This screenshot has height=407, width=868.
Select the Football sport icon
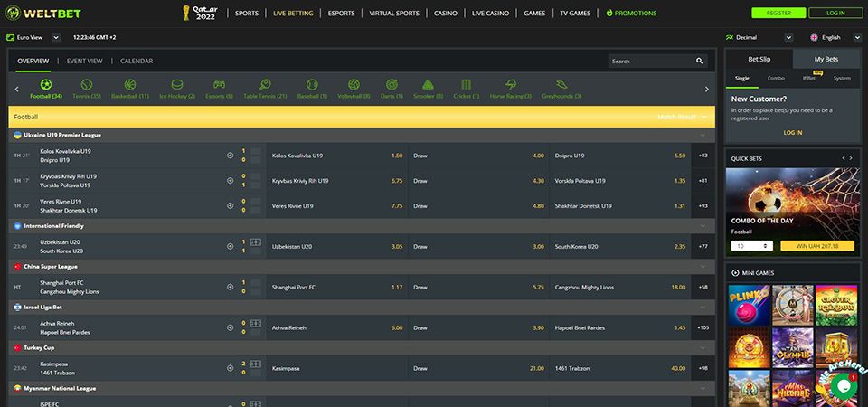click(46, 85)
